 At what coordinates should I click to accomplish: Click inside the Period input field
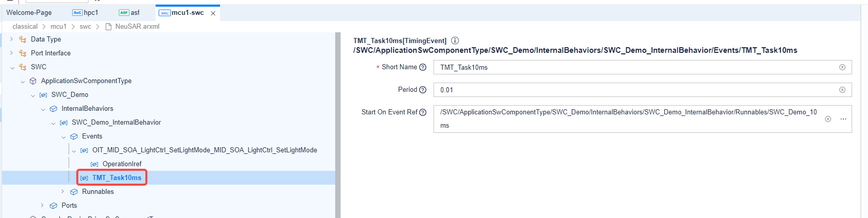point(635,90)
